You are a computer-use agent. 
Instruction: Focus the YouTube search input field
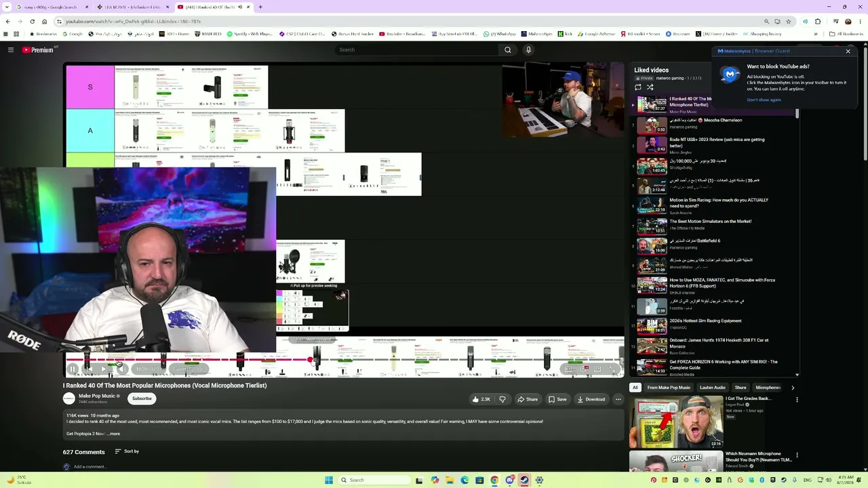point(416,49)
